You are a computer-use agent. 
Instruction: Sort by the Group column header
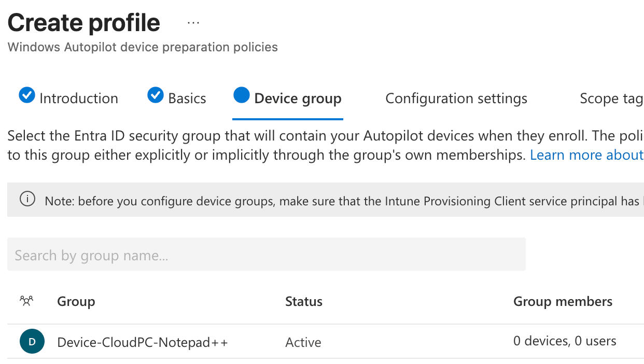click(x=76, y=302)
